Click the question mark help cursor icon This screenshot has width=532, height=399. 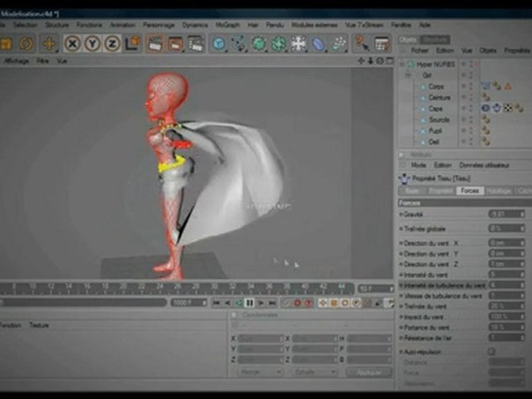pos(362,43)
